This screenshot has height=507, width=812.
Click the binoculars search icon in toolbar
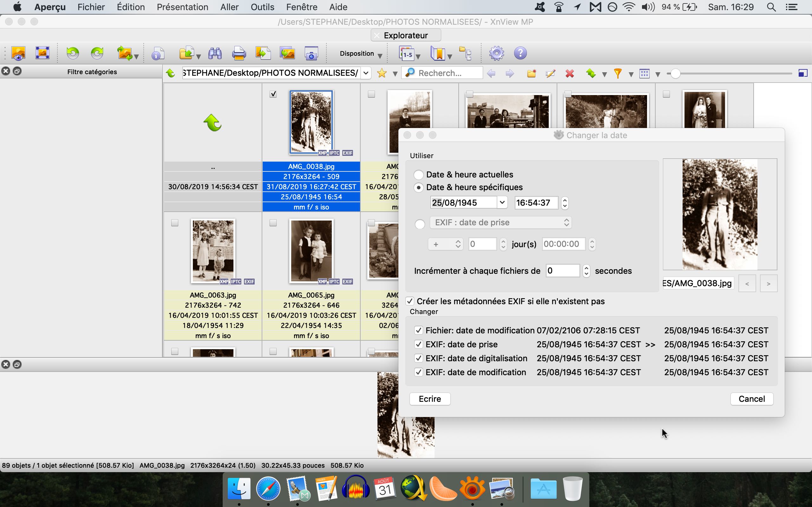(215, 53)
